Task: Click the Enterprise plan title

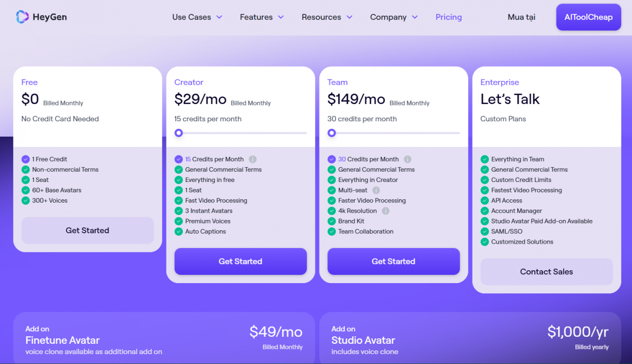Action: point(500,82)
